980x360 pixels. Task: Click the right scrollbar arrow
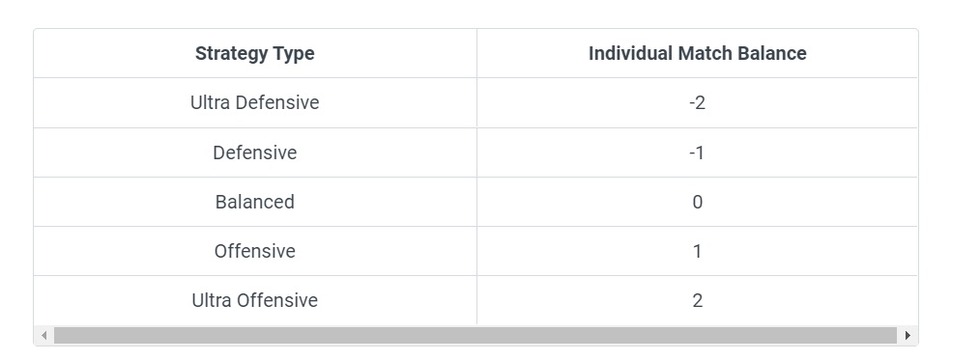[908, 336]
